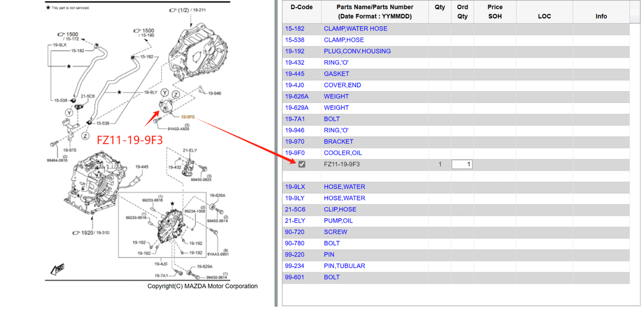644x310 pixels.
Task: Select the COOLER,OIL parts name link
Action: [343, 153]
